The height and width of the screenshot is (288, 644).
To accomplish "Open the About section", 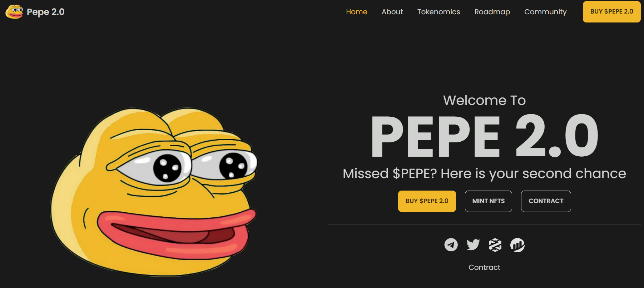I will point(392,12).
